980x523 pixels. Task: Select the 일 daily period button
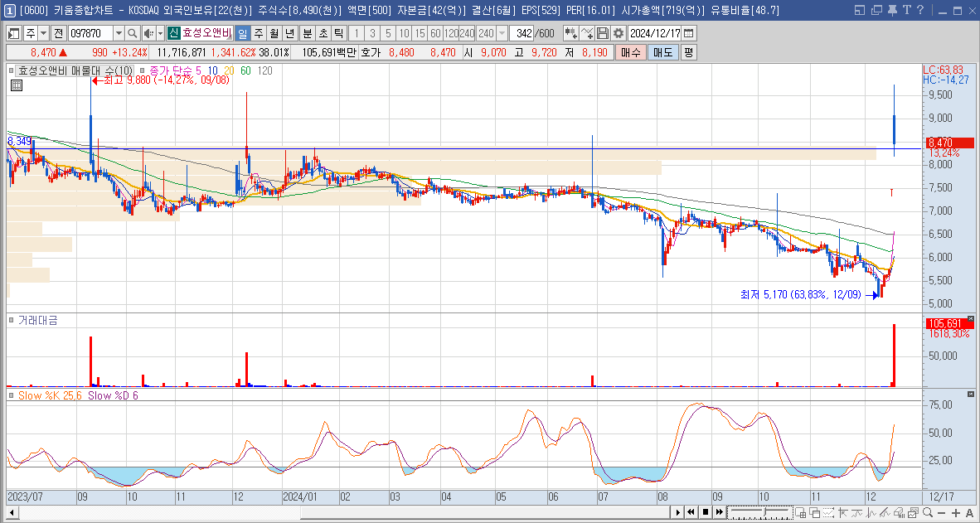[242, 33]
